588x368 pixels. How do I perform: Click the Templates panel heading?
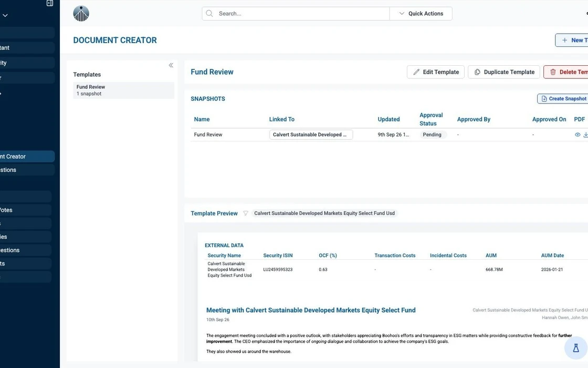coord(87,75)
